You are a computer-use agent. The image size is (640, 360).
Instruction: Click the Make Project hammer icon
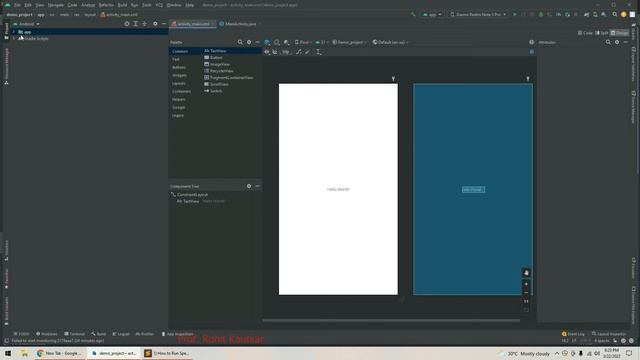[x=413, y=14]
